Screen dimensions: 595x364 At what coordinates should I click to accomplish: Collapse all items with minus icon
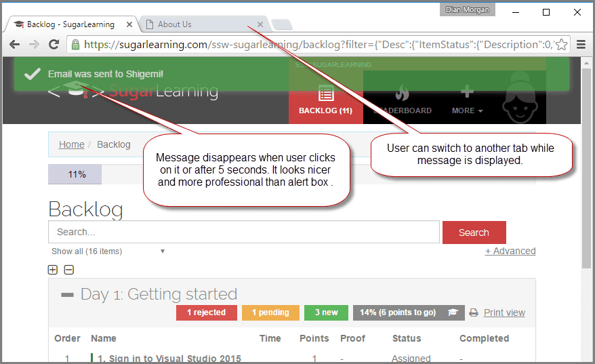pos(68,270)
